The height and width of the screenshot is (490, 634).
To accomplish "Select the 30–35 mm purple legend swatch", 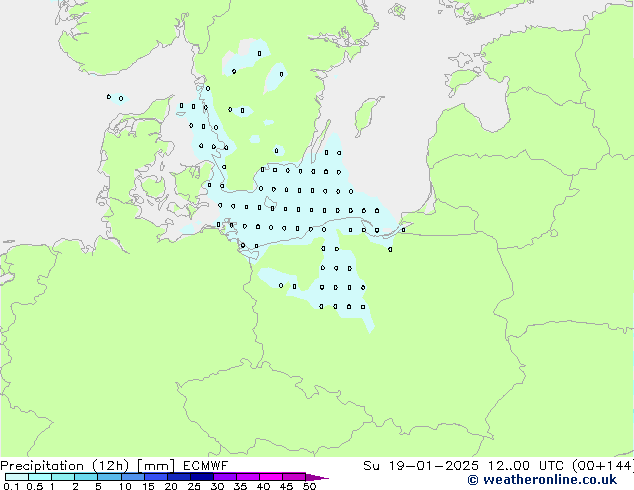I will click(x=224, y=477).
